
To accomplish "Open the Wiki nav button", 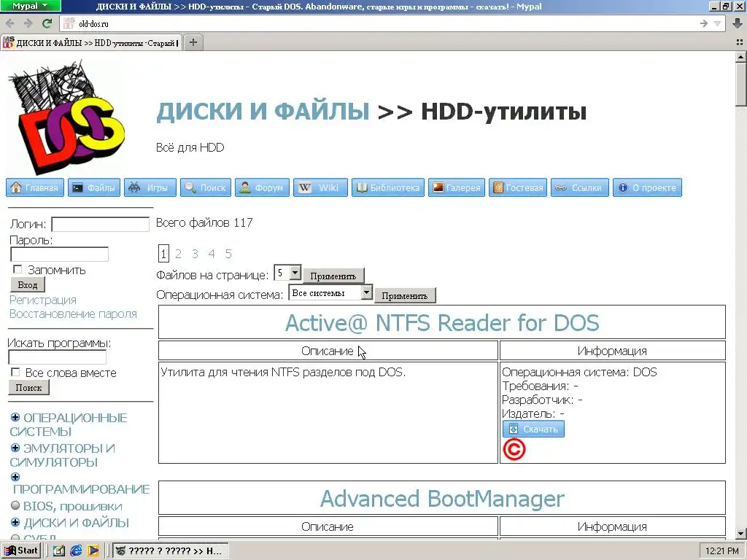I will coord(320,187).
